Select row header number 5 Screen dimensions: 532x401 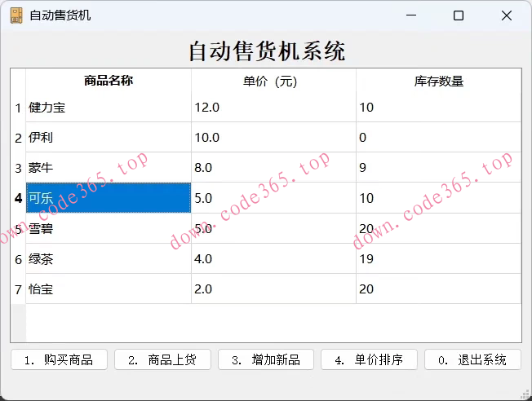point(18,228)
